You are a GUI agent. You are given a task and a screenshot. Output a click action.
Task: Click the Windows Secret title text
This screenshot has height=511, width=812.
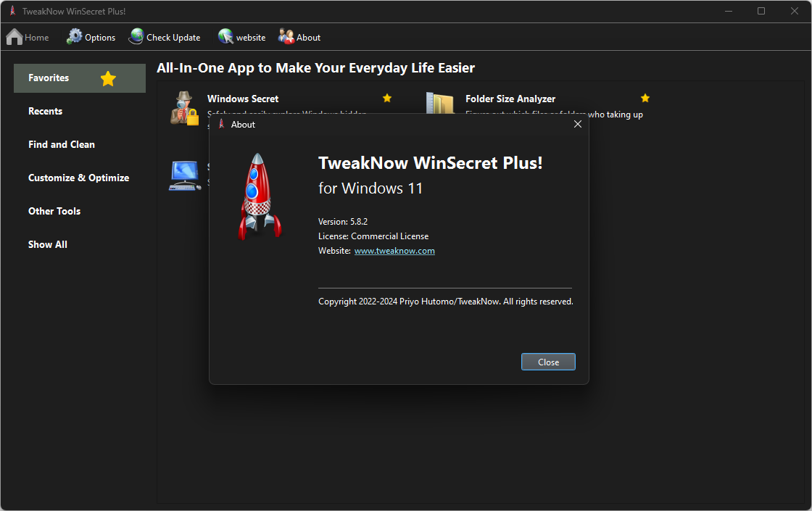tap(243, 99)
